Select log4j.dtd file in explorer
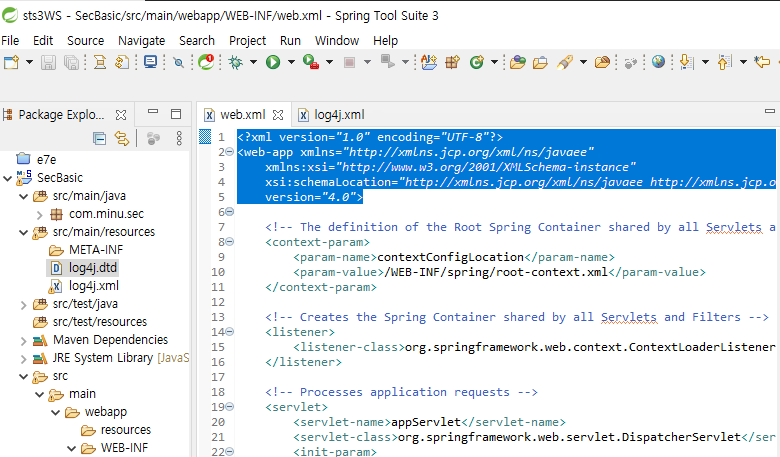Viewport: 780px width, 457px height. pyautogui.click(x=93, y=268)
